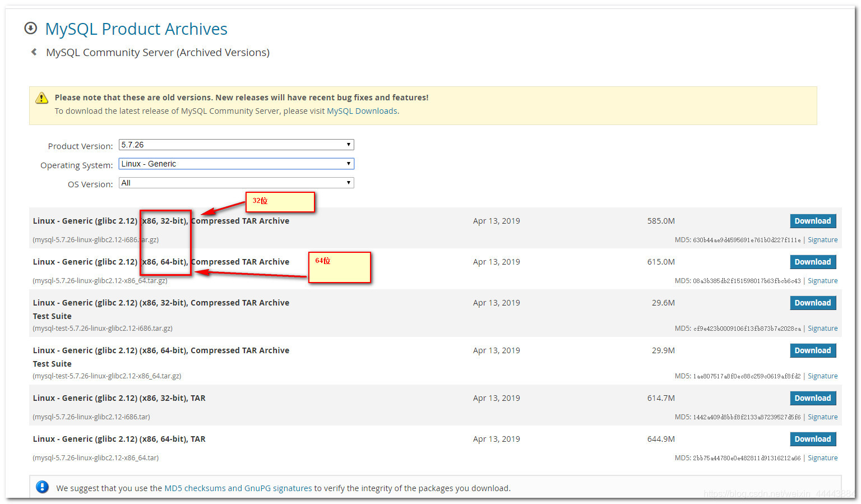The image size is (861, 504).
Task: Click filename mysql-5.7.26-linux-glibc2.12-i686.tar
Action: coord(91,417)
